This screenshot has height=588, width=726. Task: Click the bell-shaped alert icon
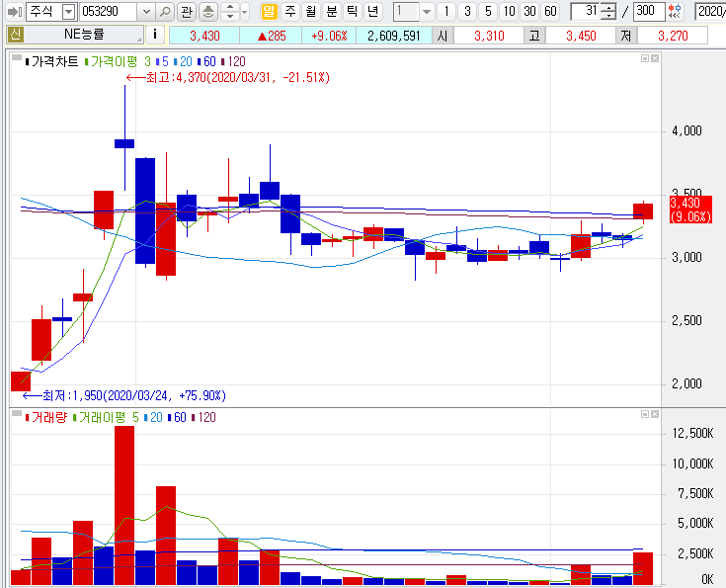pyautogui.click(x=208, y=12)
